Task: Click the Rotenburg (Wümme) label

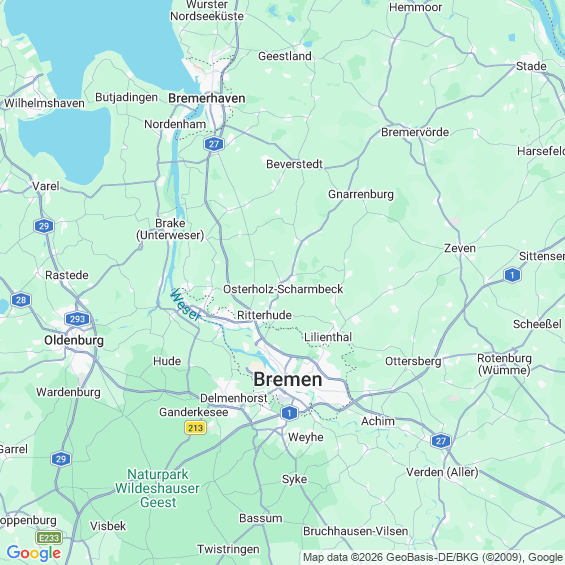Action: pos(504,364)
